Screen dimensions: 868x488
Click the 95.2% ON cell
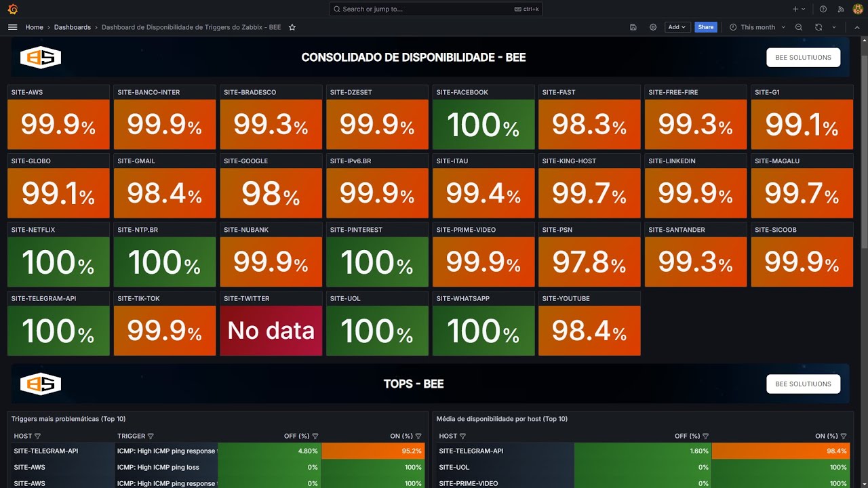pyautogui.click(x=373, y=451)
